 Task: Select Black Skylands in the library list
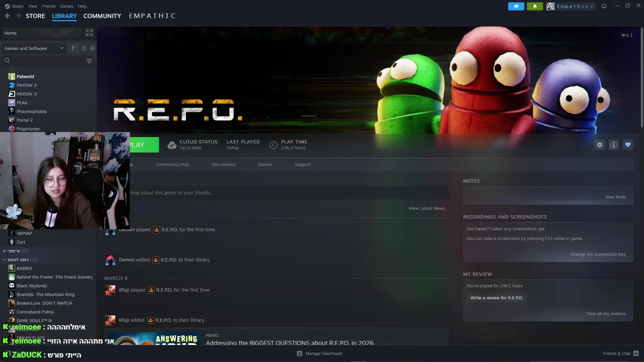coord(32,286)
